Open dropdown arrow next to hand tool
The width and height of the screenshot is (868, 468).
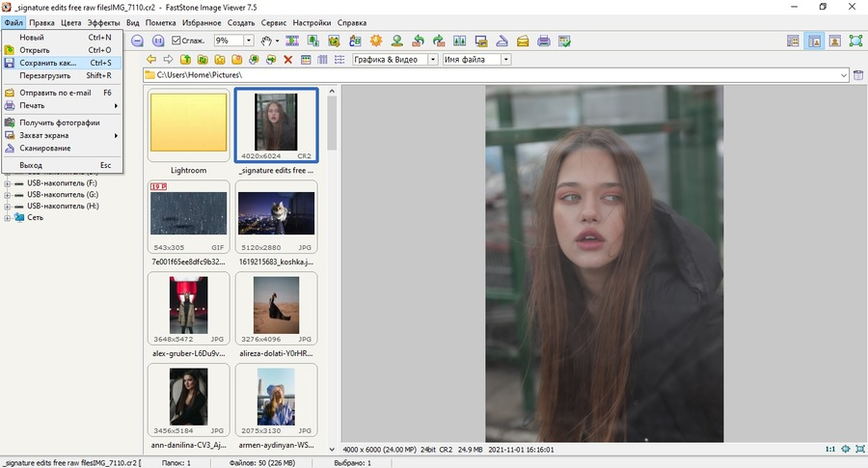[277, 41]
